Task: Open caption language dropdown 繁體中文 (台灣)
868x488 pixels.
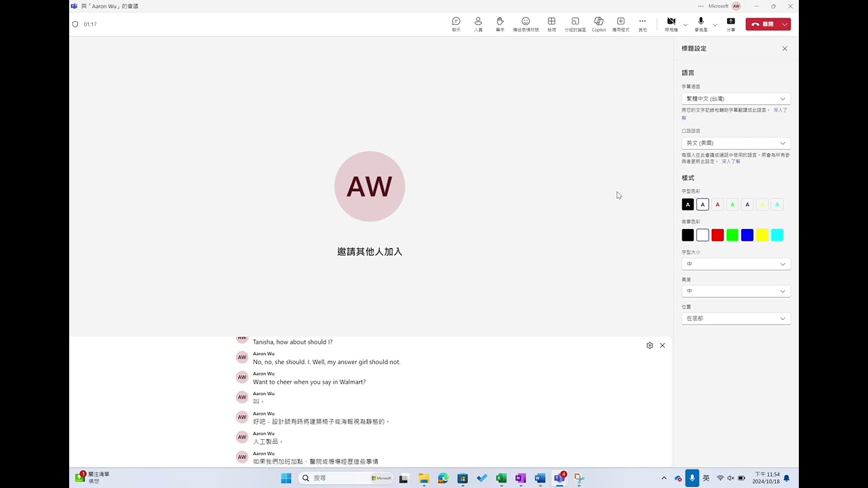Action: (x=736, y=99)
